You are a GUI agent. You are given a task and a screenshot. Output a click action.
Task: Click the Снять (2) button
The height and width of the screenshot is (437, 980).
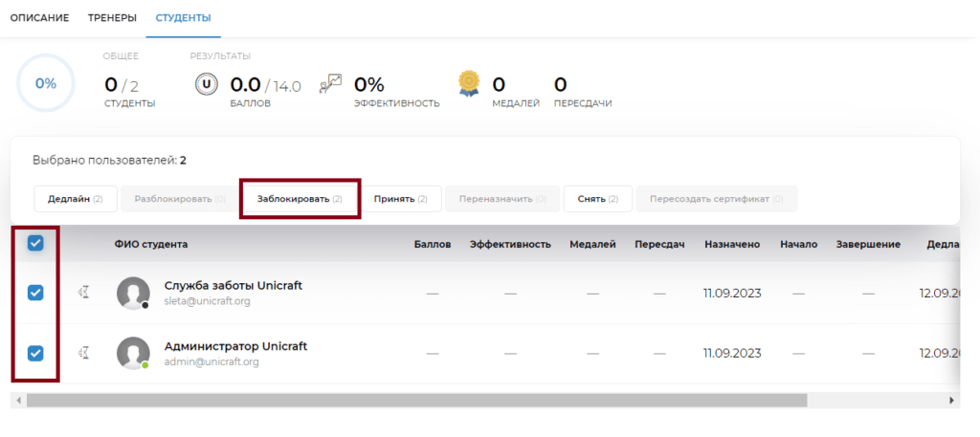tap(598, 199)
